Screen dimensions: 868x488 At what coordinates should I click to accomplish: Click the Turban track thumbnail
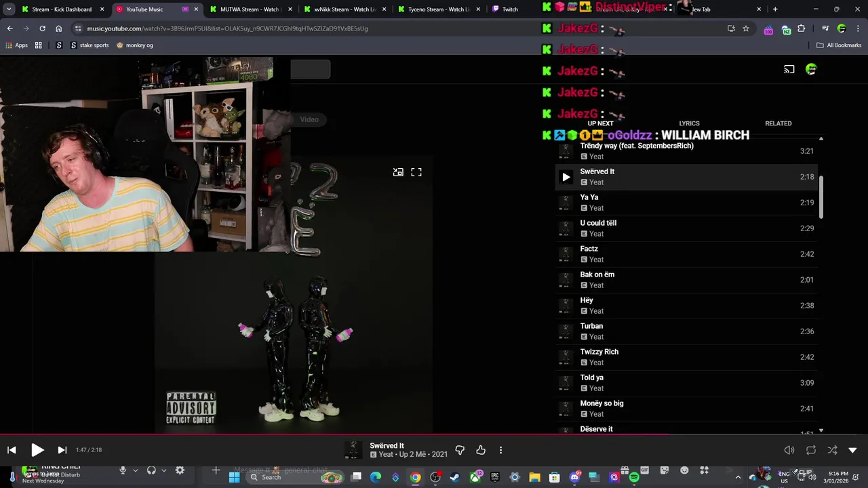(566, 331)
